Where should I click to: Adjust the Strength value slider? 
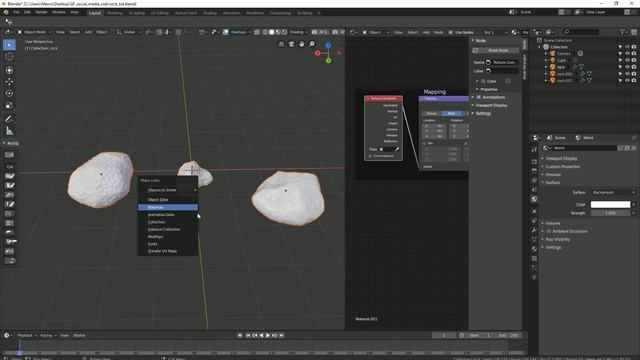(x=610, y=213)
